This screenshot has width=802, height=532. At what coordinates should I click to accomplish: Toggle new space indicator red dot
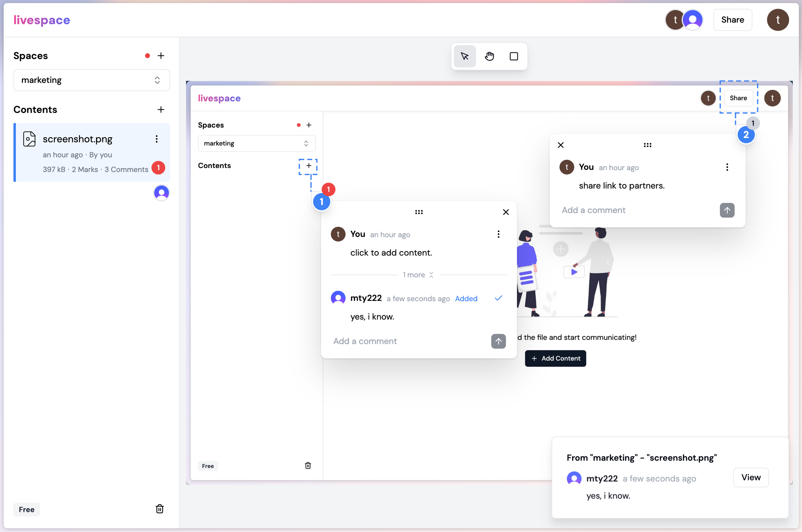147,56
